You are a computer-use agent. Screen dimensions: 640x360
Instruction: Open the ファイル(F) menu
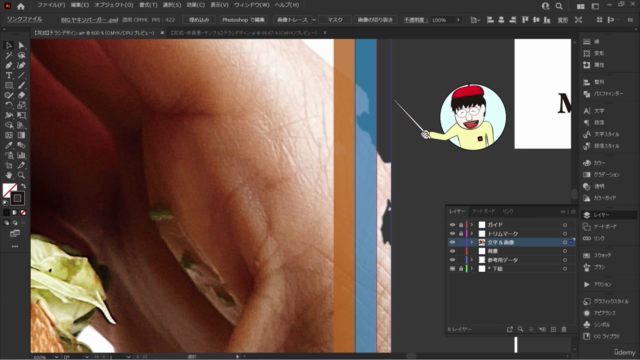[51, 5]
